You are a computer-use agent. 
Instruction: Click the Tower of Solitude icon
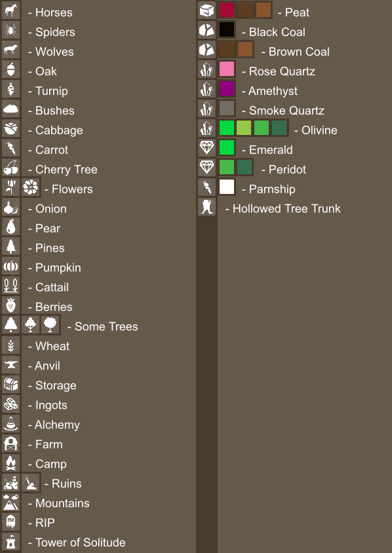pyautogui.click(x=10, y=541)
